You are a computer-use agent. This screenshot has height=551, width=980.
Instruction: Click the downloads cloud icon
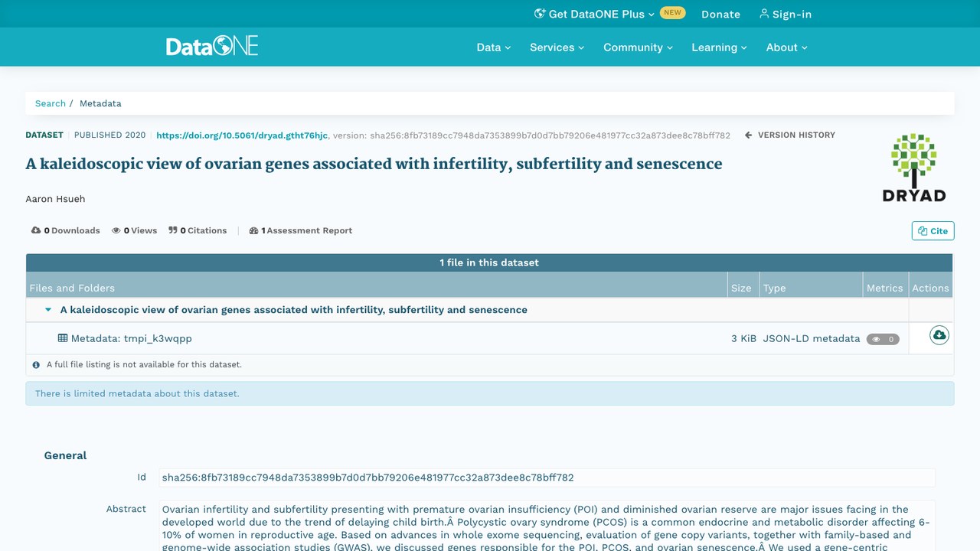coord(36,230)
